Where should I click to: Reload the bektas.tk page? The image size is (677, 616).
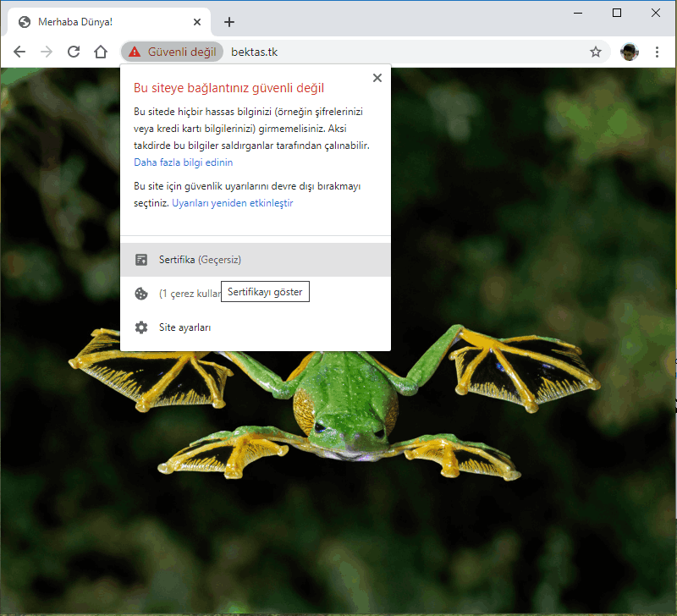click(x=74, y=52)
